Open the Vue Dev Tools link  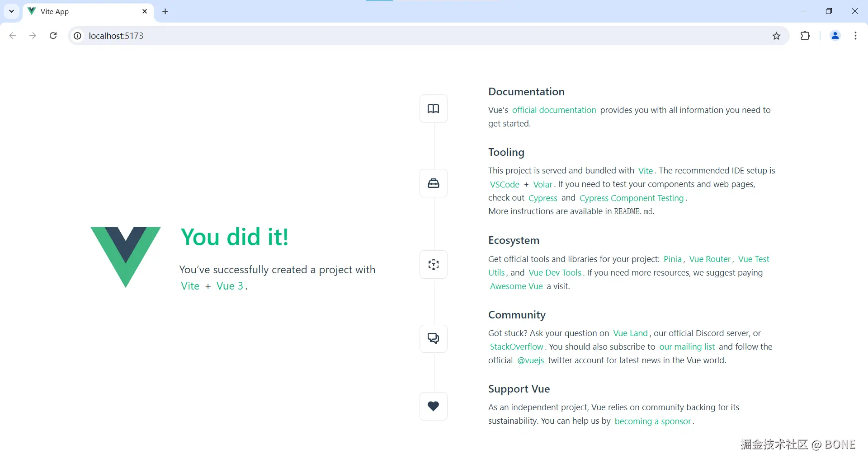click(x=555, y=272)
